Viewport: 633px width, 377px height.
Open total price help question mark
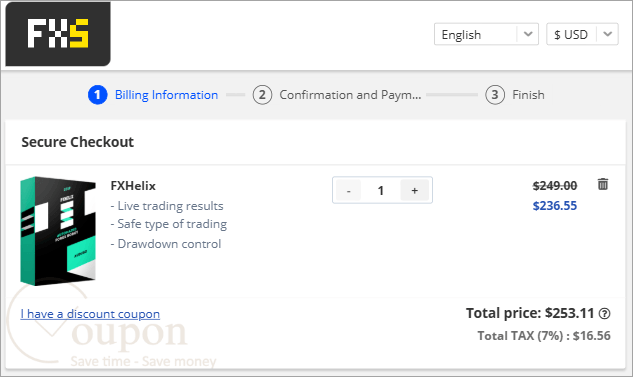coord(604,314)
